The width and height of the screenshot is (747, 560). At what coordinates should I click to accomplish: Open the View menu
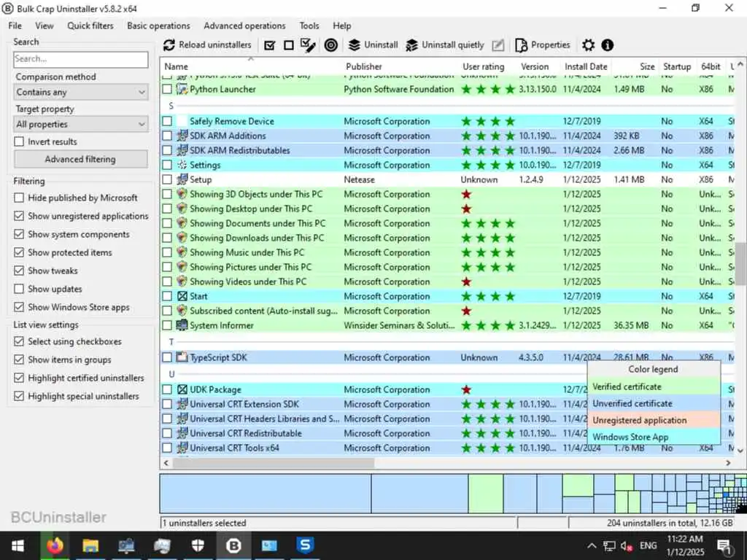[x=44, y=26]
